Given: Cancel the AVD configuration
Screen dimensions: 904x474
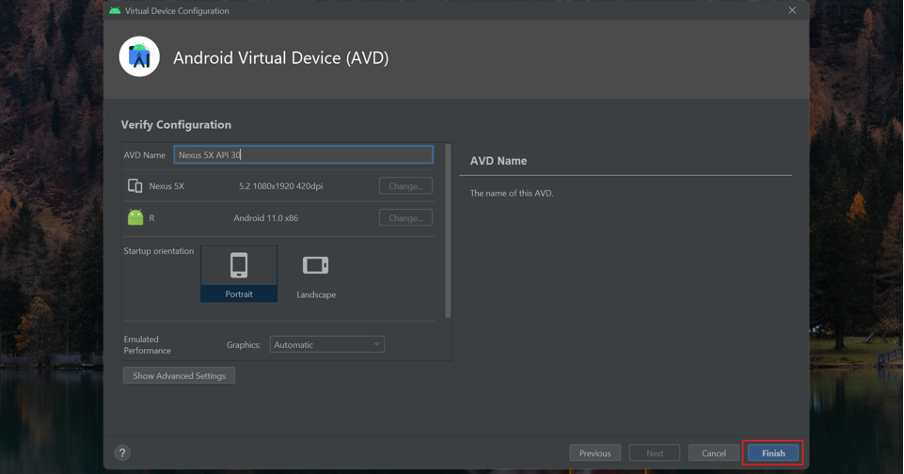Looking at the screenshot, I should [x=714, y=453].
